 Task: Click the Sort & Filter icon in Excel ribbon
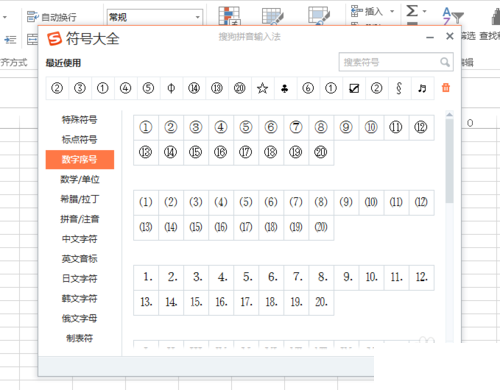tap(453, 16)
